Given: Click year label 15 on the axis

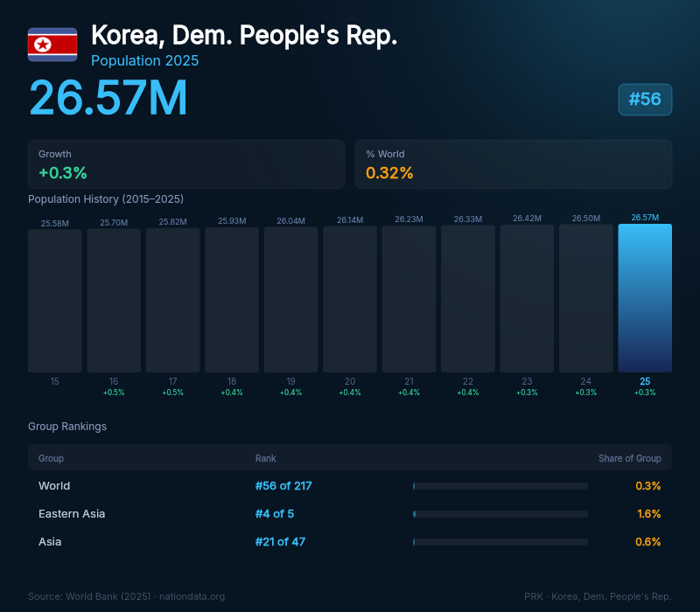Looking at the screenshot, I should pyautogui.click(x=55, y=381).
